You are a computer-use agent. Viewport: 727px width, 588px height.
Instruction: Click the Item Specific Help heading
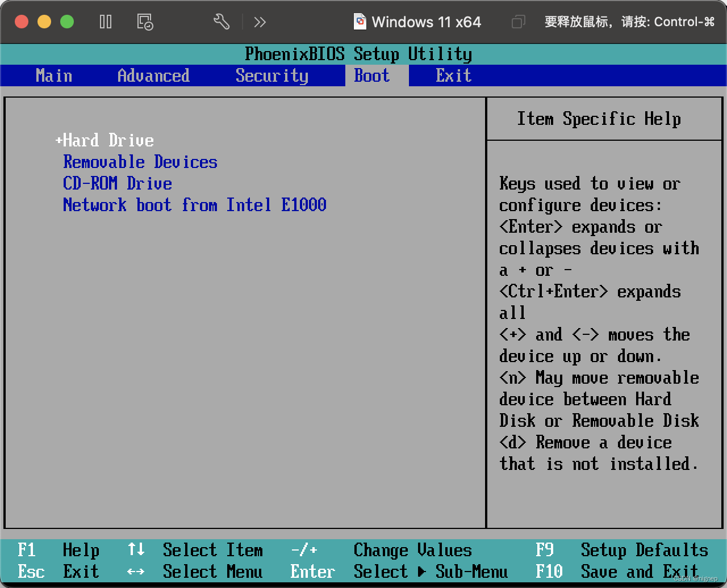(x=599, y=119)
